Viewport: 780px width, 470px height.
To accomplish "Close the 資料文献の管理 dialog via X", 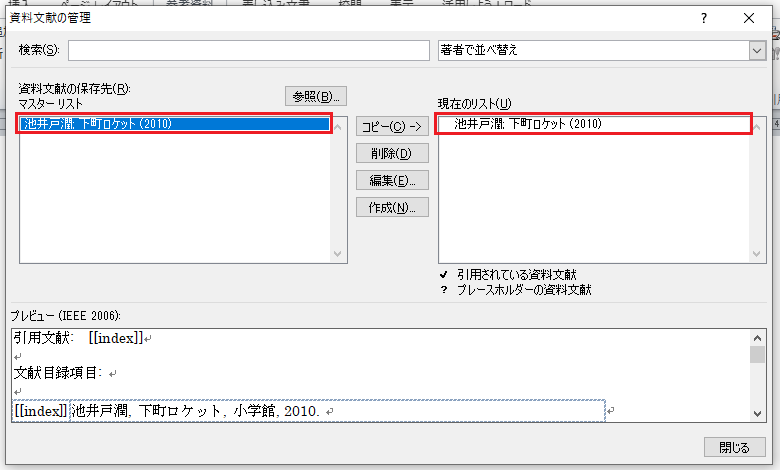I will tap(749, 18).
